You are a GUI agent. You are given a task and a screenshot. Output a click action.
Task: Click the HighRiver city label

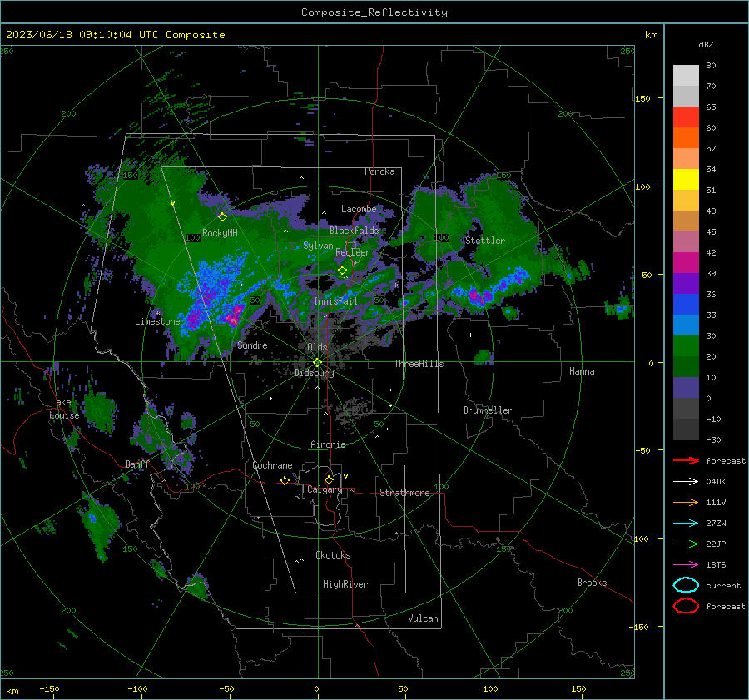(345, 584)
